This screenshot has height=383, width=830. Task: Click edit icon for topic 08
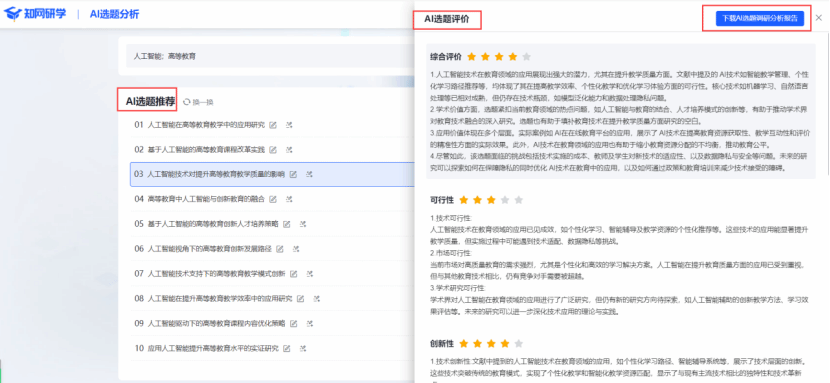301,299
